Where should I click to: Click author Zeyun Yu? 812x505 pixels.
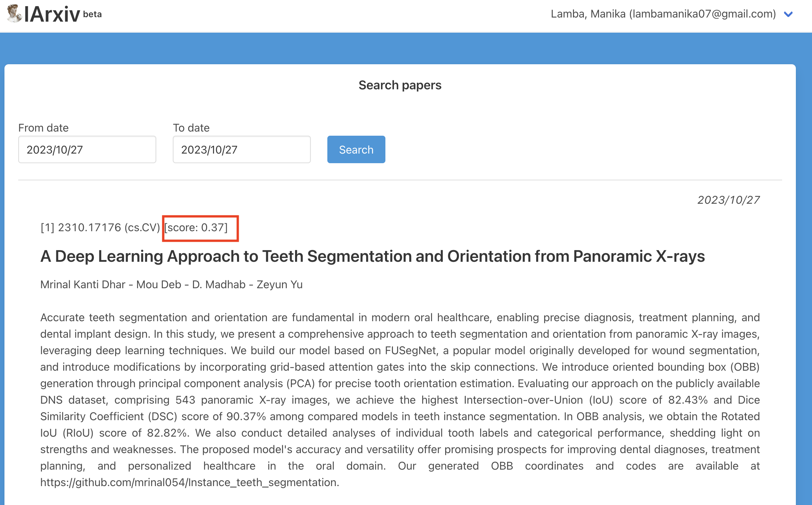tap(280, 284)
